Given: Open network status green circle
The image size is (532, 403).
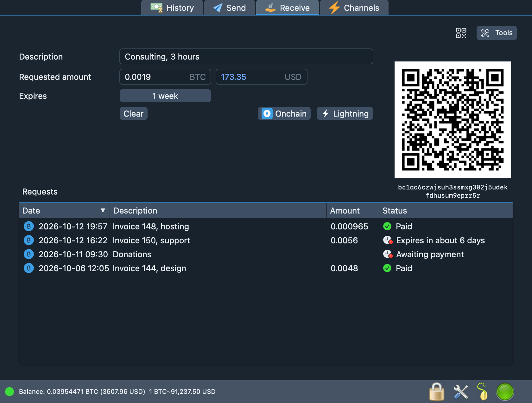Looking at the screenshot, I should [x=505, y=392].
